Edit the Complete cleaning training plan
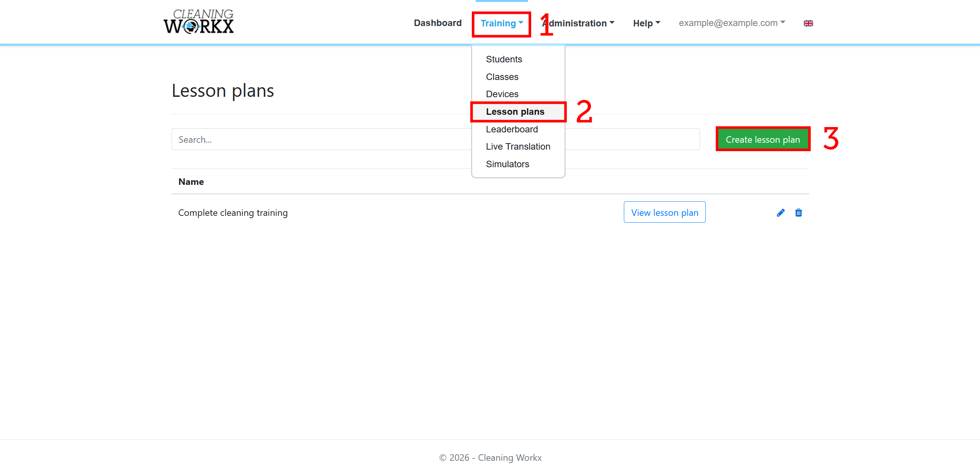The height and width of the screenshot is (473, 980). [x=780, y=213]
